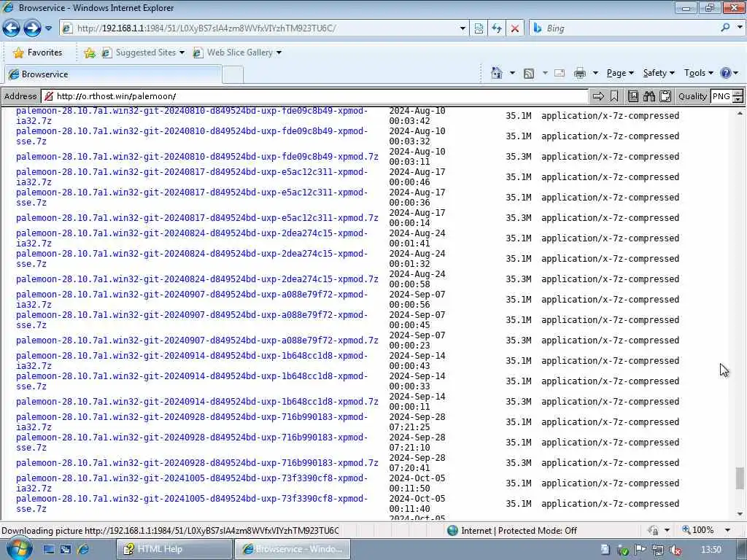Toggle Compatibility View icon in address bar
This screenshot has width=747, height=560.
(x=479, y=28)
